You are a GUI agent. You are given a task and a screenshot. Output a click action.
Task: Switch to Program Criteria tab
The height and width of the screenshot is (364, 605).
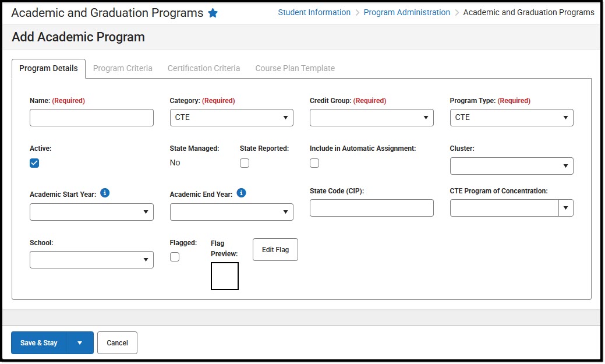[x=123, y=68]
